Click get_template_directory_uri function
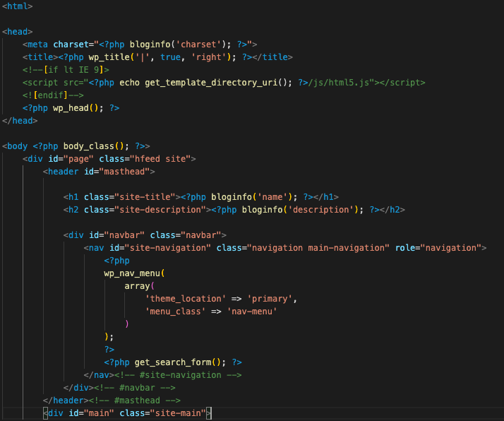 coord(211,83)
